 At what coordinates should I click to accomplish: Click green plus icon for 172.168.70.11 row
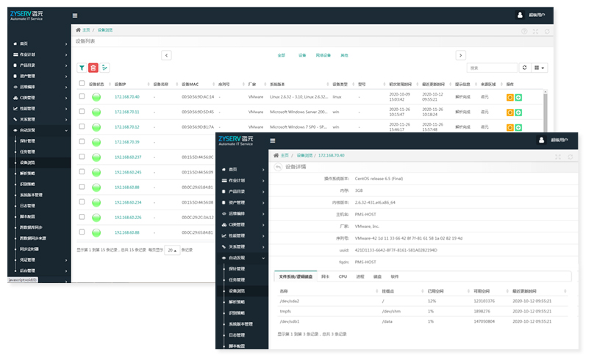(518, 112)
